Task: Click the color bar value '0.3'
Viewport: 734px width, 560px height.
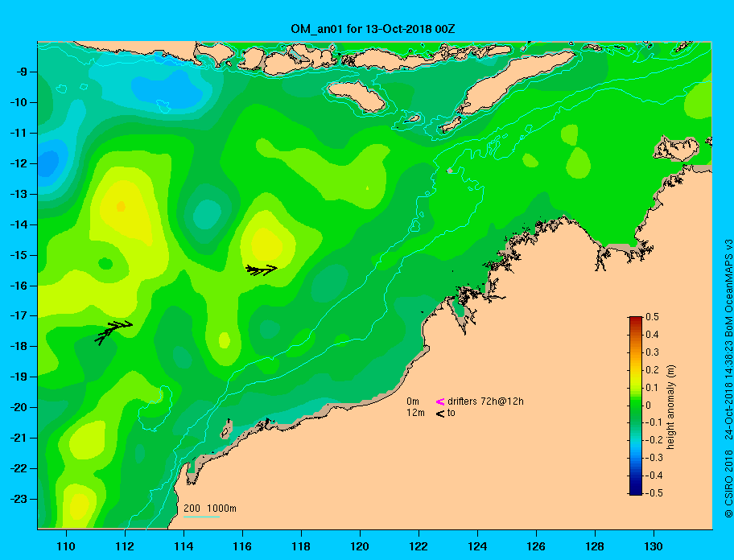Action: click(x=652, y=352)
